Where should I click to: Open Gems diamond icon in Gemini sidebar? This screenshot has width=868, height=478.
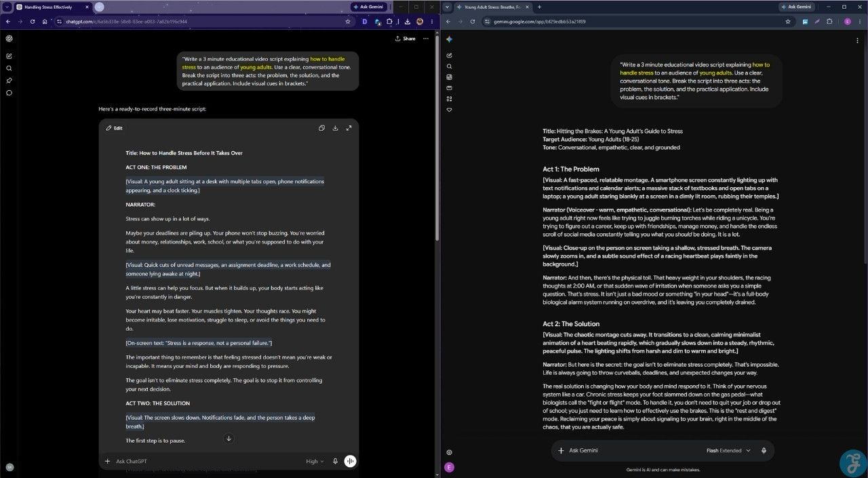(x=449, y=110)
